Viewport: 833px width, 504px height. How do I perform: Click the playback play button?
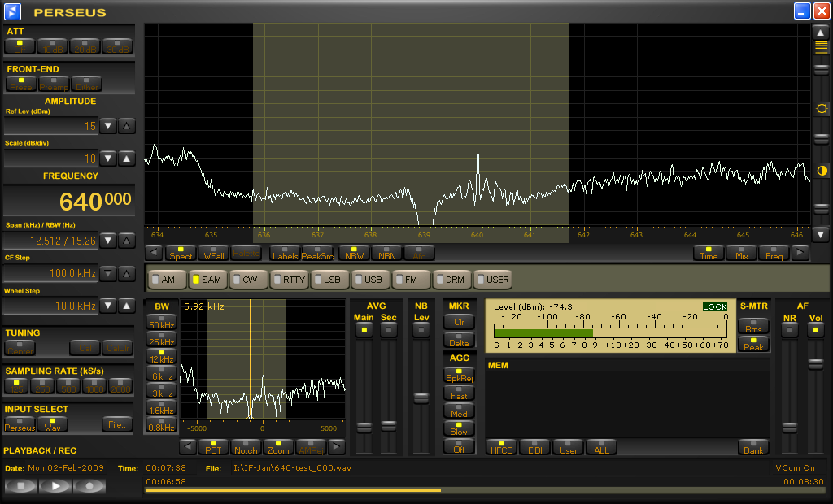pyautogui.click(x=55, y=486)
